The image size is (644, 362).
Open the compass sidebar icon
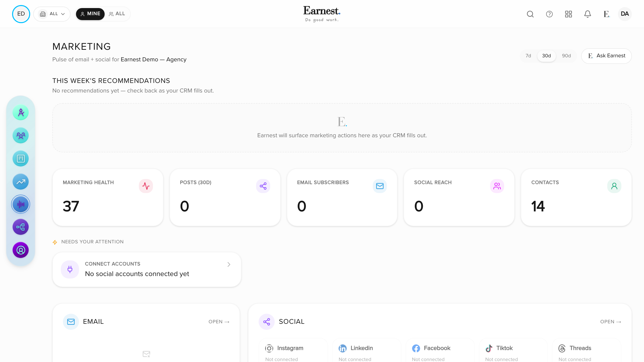(x=21, y=112)
